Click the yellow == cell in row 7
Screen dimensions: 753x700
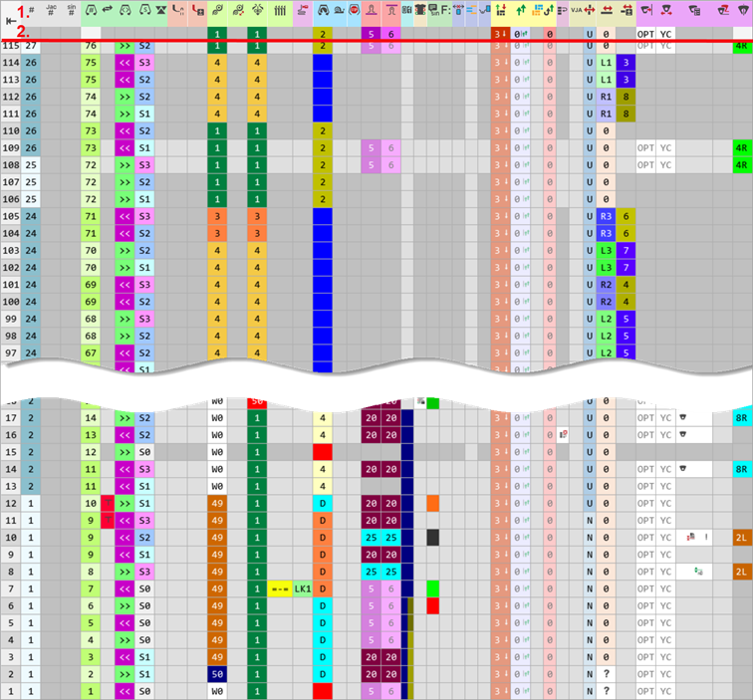(x=280, y=589)
